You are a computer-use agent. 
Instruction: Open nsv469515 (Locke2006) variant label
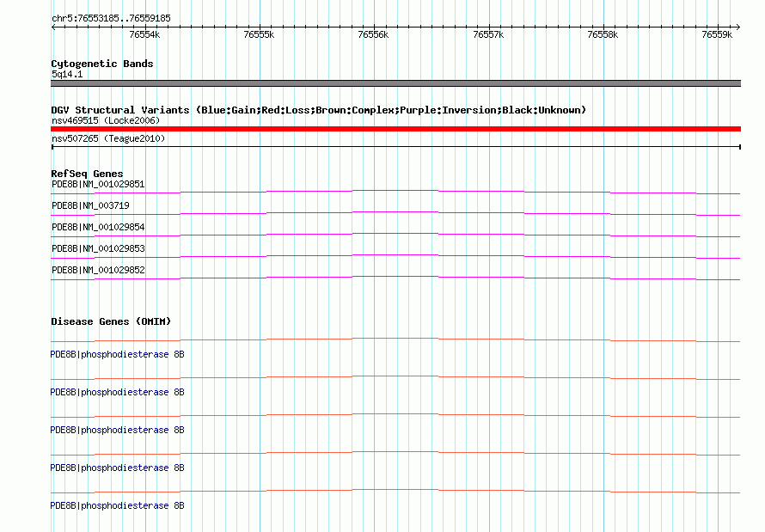106,120
